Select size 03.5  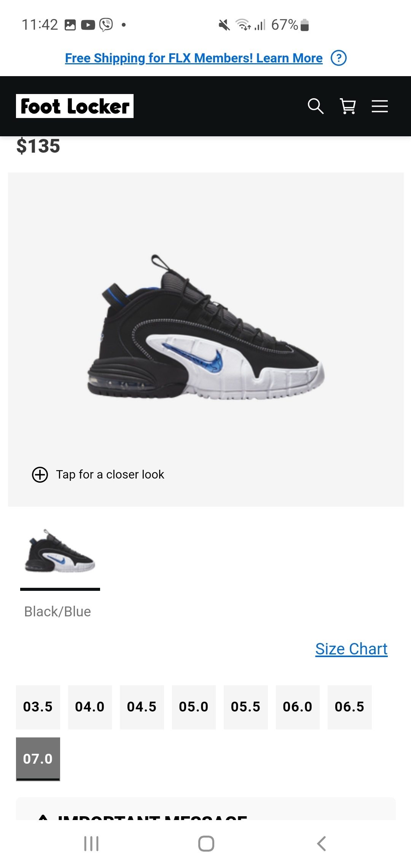38,707
